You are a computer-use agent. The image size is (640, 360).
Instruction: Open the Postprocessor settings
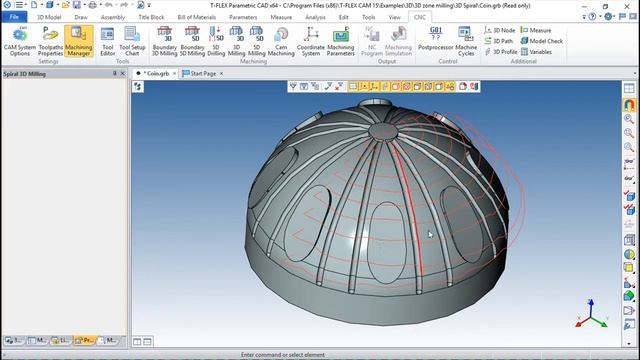click(436, 39)
